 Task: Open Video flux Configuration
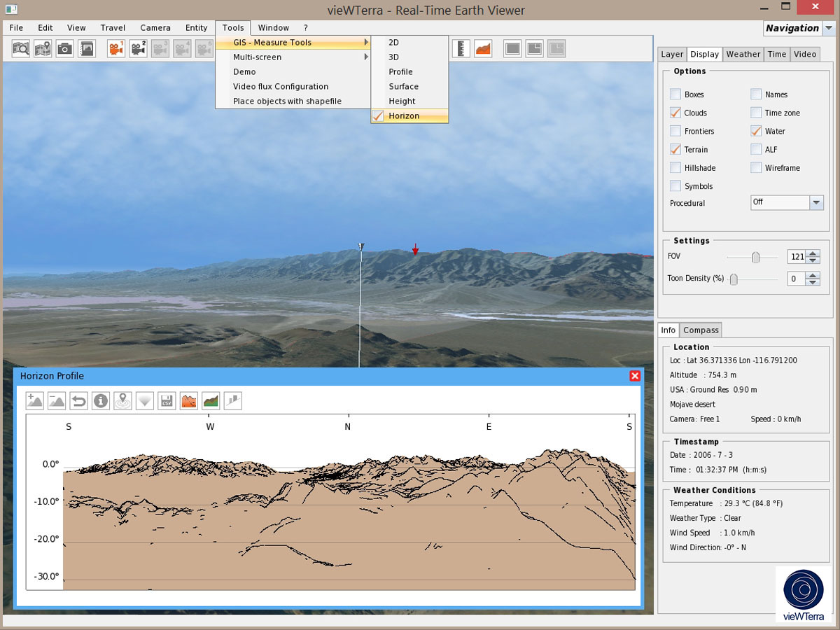click(293, 87)
